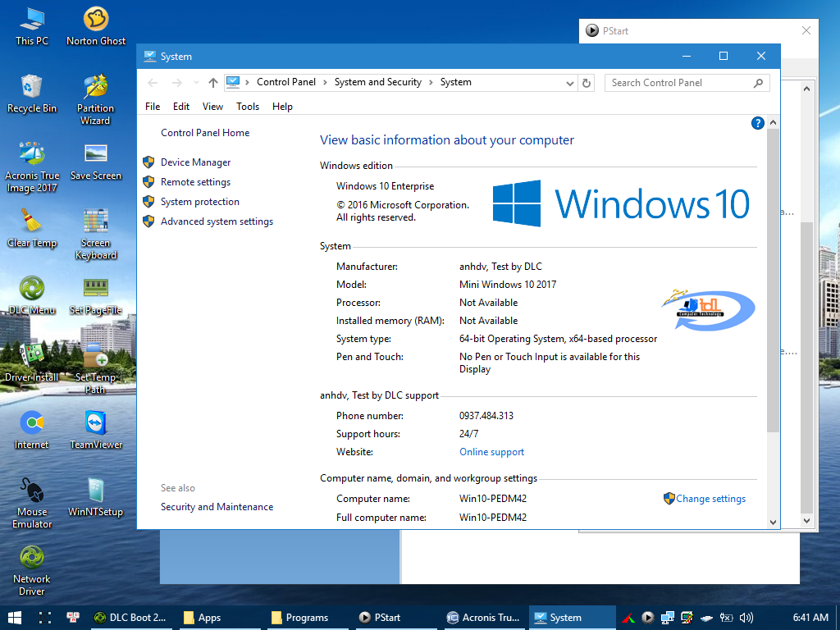Open the volume speaker tray icon
Image resolution: width=840 pixels, height=630 pixels.
click(746, 618)
